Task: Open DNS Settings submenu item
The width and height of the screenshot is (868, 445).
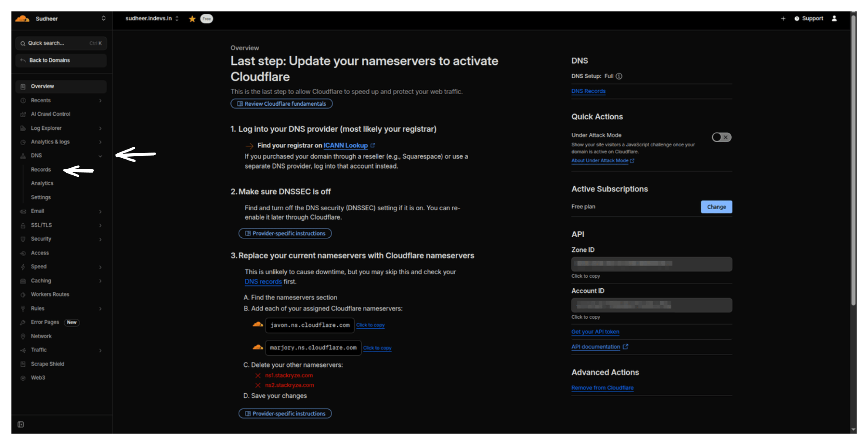Action: 41,197
